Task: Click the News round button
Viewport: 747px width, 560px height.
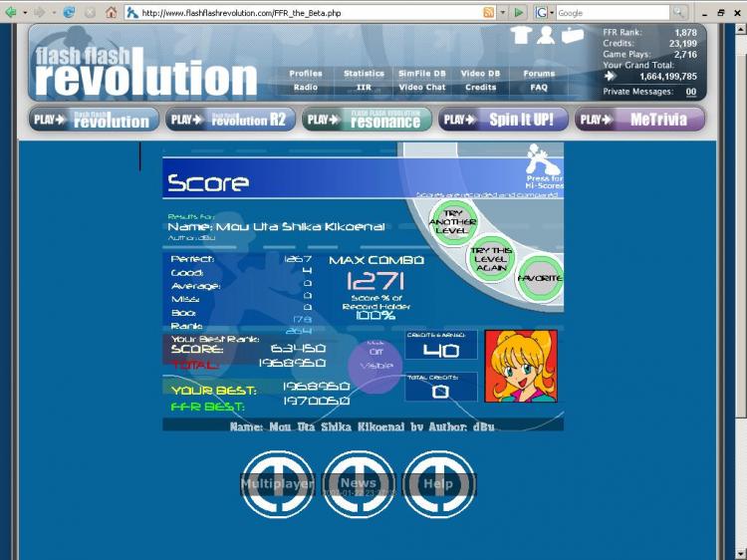Action: [x=359, y=484]
